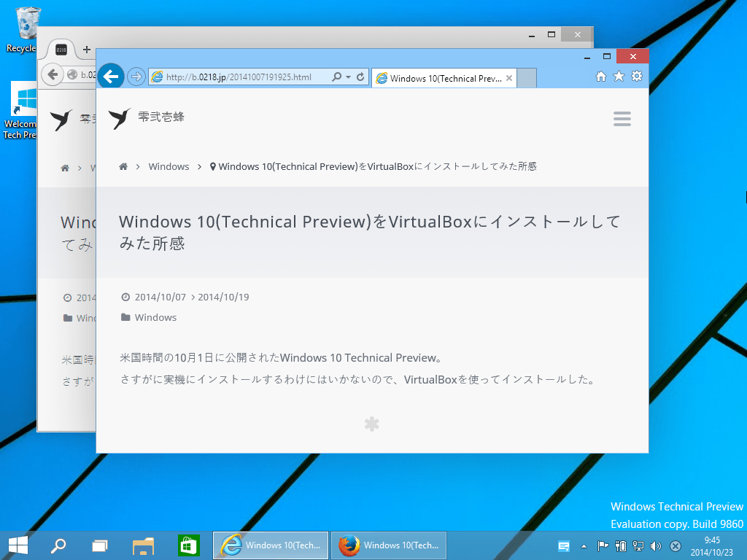The image size is (747, 560).
Task: Click the breadcrumb home icon in IE
Action: pyautogui.click(x=123, y=166)
